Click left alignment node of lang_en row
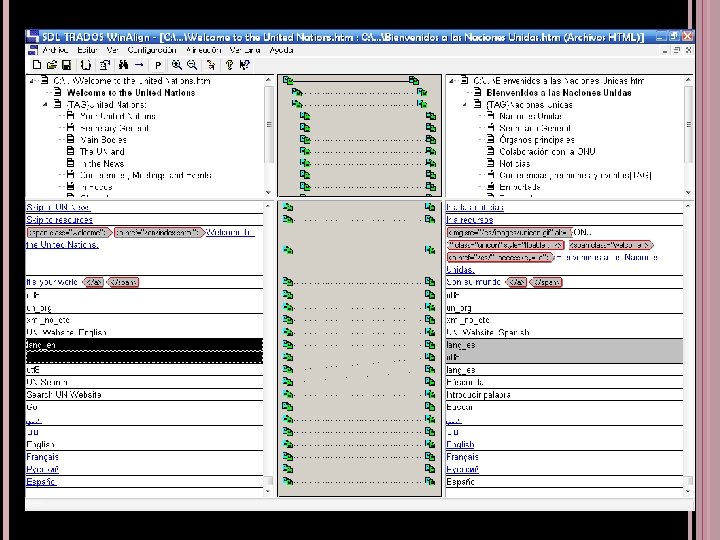720x540 pixels. (x=288, y=344)
